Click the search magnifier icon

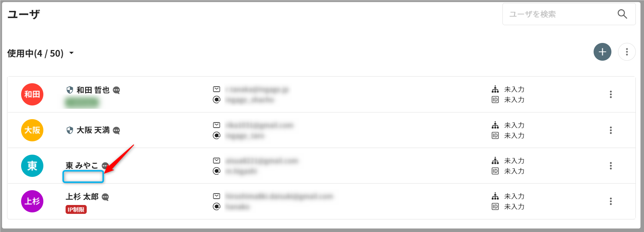622,14
